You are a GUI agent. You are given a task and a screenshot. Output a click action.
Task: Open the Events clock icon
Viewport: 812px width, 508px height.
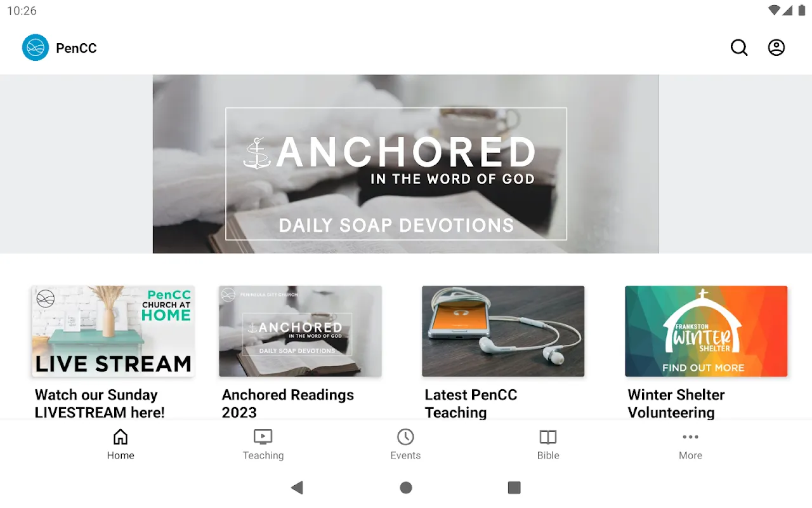point(405,437)
